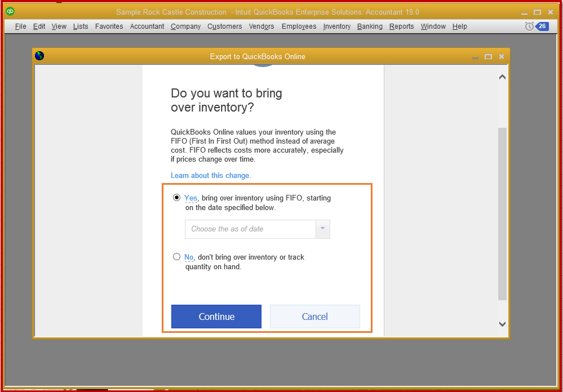Open the View menu
This screenshot has height=392, width=563.
pyautogui.click(x=59, y=26)
